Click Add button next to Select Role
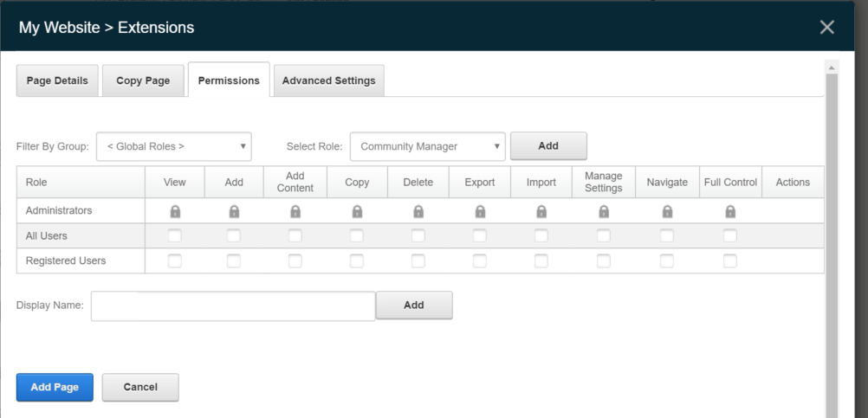 click(548, 146)
